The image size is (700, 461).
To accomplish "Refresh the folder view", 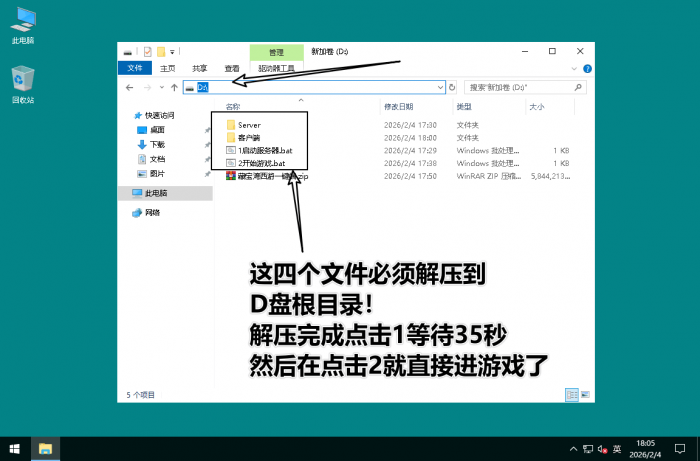I will click(x=452, y=87).
